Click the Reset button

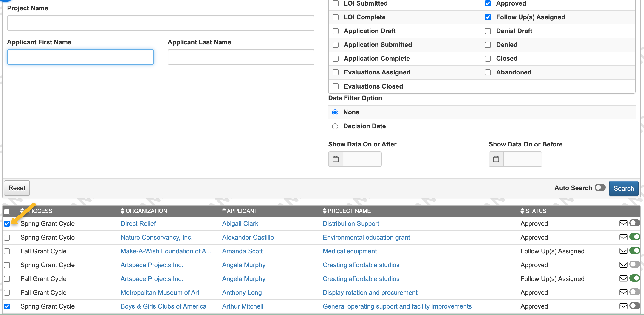point(17,188)
